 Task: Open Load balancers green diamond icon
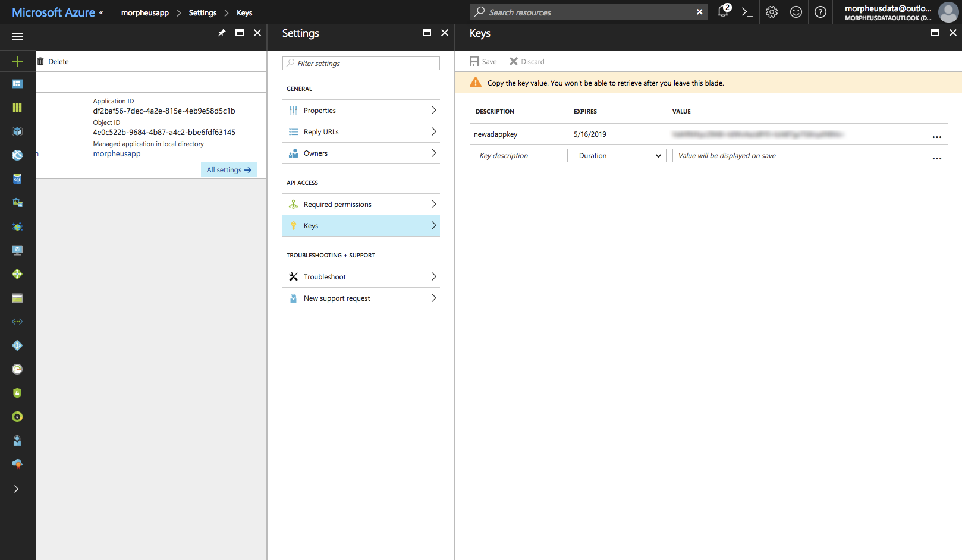tap(17, 274)
